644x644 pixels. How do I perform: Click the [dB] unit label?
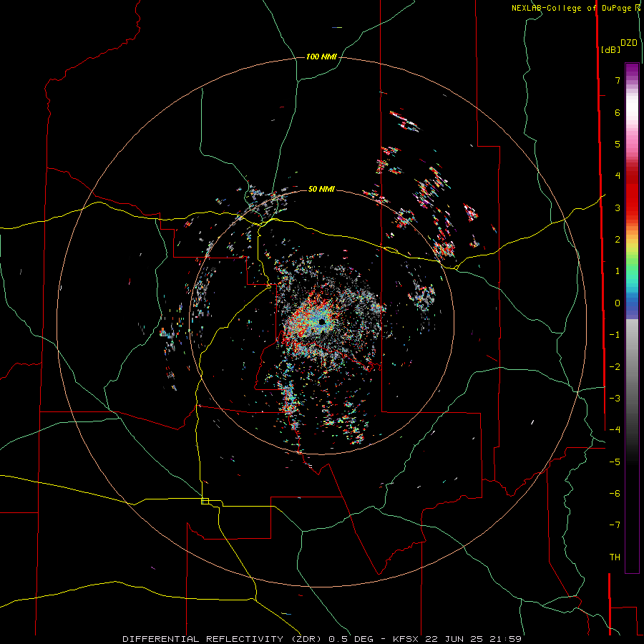(x=610, y=49)
